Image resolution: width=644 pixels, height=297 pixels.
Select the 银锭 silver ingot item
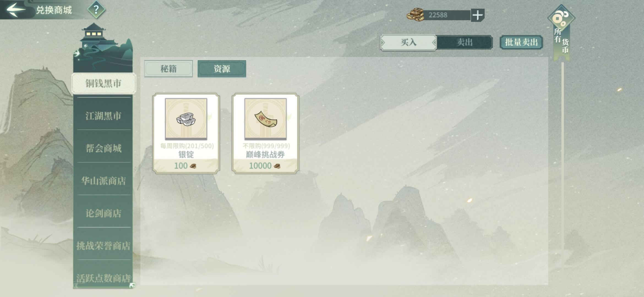(x=186, y=133)
